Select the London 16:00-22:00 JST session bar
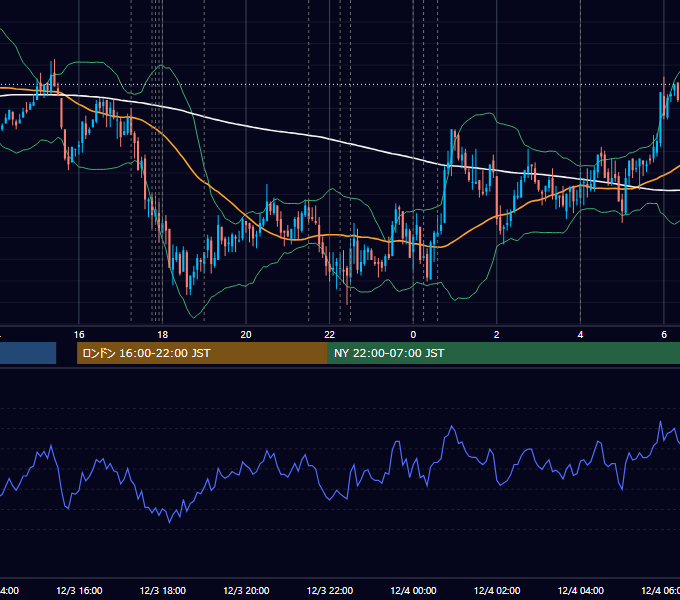Viewport: 680px width, 600px height. pos(202,353)
